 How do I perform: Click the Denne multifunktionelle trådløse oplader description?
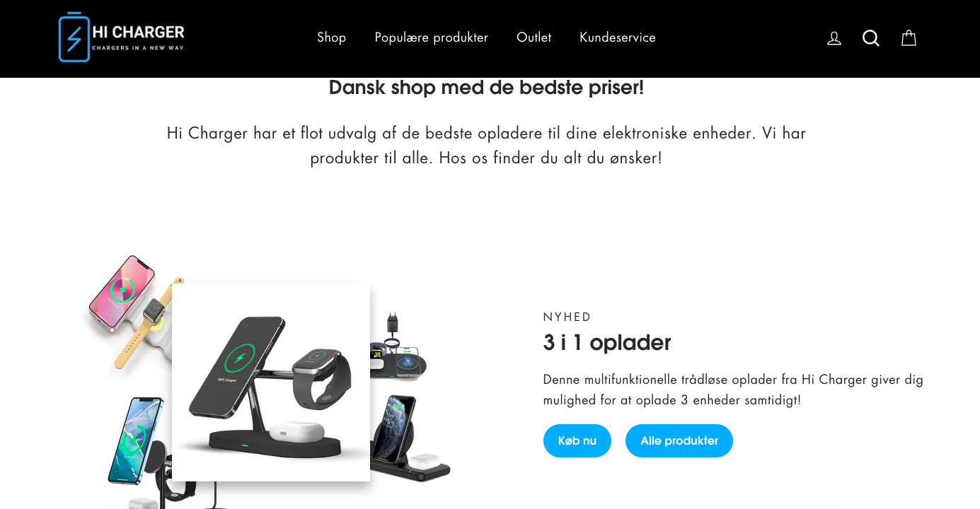point(733,390)
